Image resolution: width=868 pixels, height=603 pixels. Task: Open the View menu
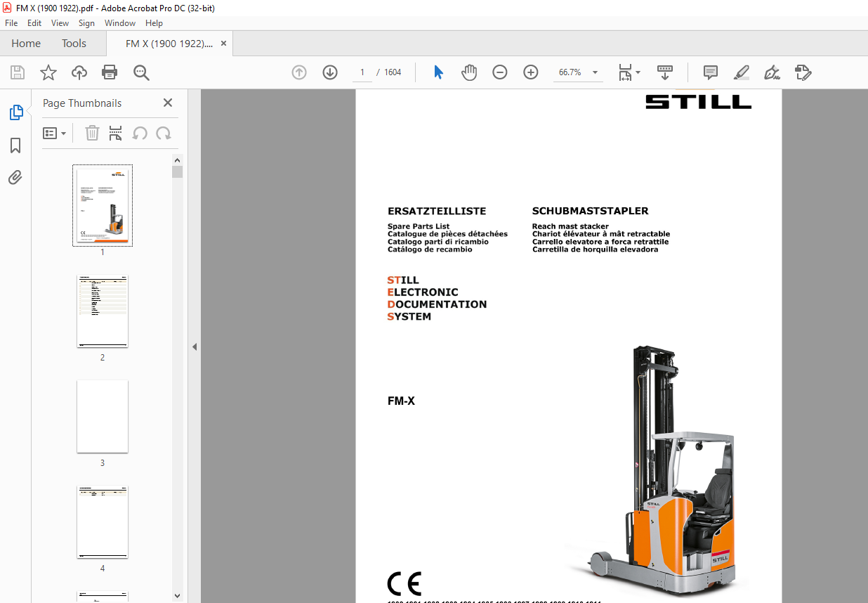coord(60,23)
